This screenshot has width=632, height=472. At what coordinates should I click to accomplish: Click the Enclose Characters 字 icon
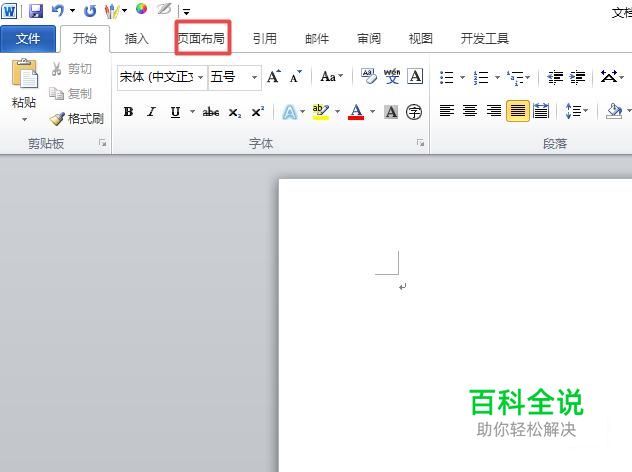click(x=414, y=112)
